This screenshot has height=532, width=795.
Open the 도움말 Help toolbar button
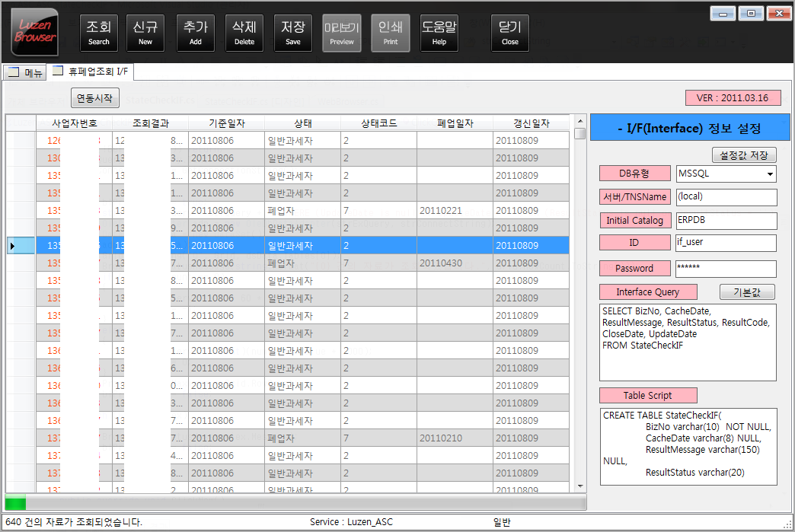point(439,33)
